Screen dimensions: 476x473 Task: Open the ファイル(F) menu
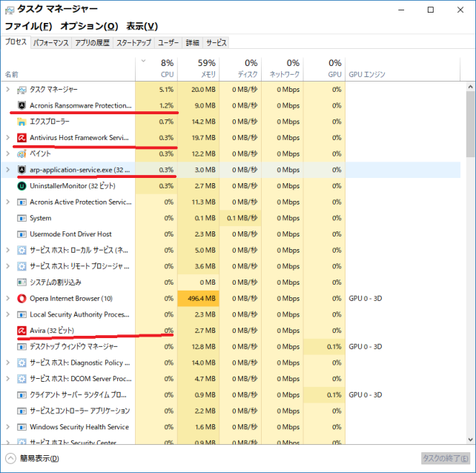[x=28, y=26]
